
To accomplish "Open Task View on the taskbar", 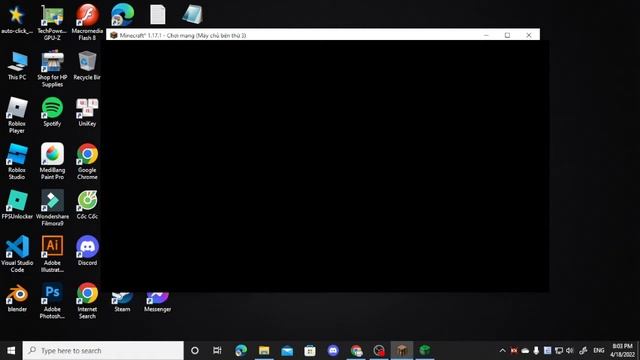I will [218, 350].
